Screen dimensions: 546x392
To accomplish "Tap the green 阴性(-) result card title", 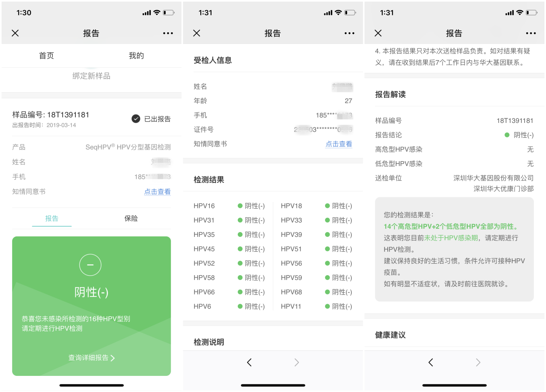I will (x=91, y=292).
